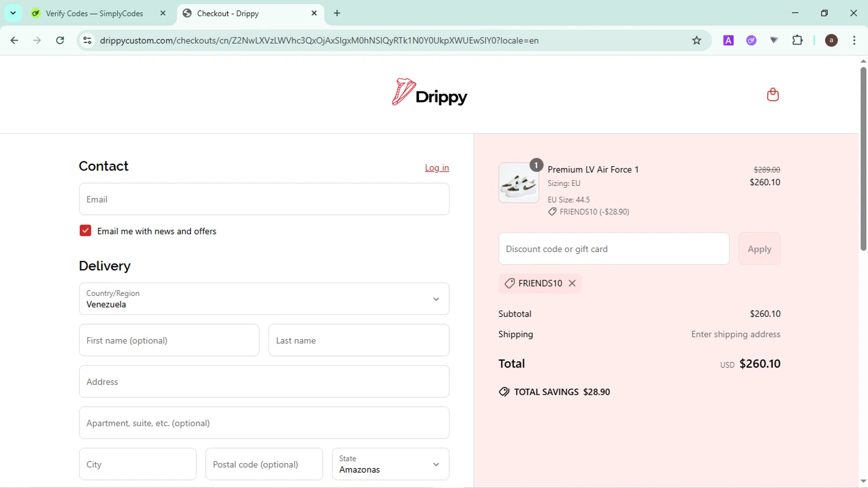The image size is (868, 488).
Task: Toggle Email me with news and offers
Action: 85,230
